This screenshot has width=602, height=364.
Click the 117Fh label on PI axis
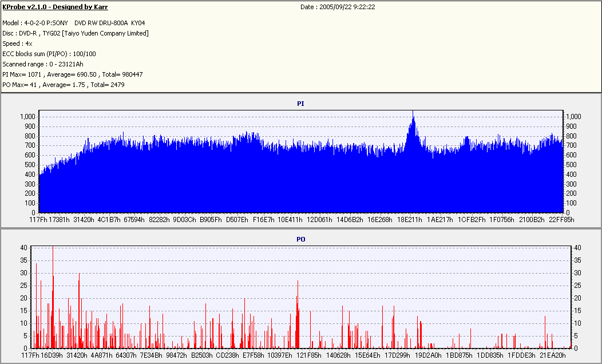(38, 220)
